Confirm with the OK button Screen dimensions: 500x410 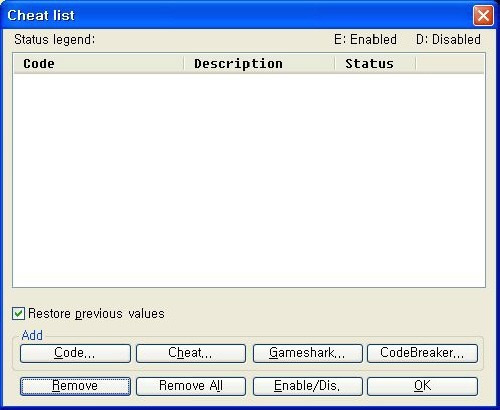[x=422, y=386]
